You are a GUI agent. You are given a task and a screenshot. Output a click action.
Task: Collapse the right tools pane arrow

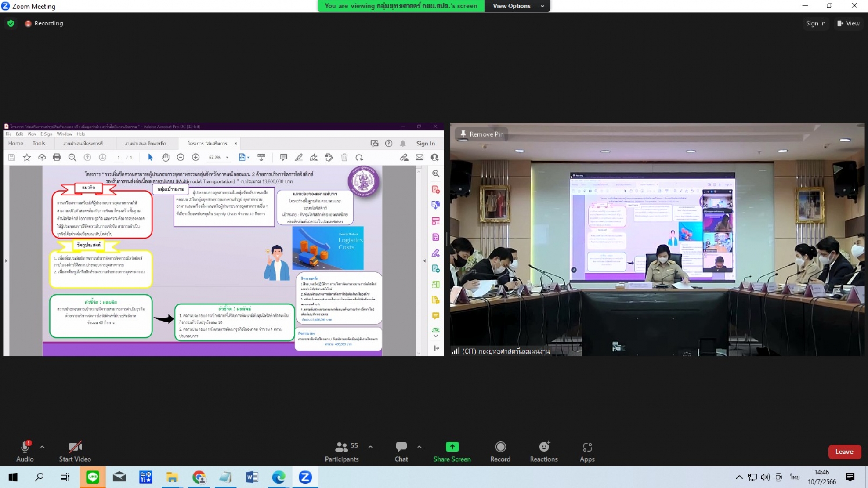coord(424,260)
